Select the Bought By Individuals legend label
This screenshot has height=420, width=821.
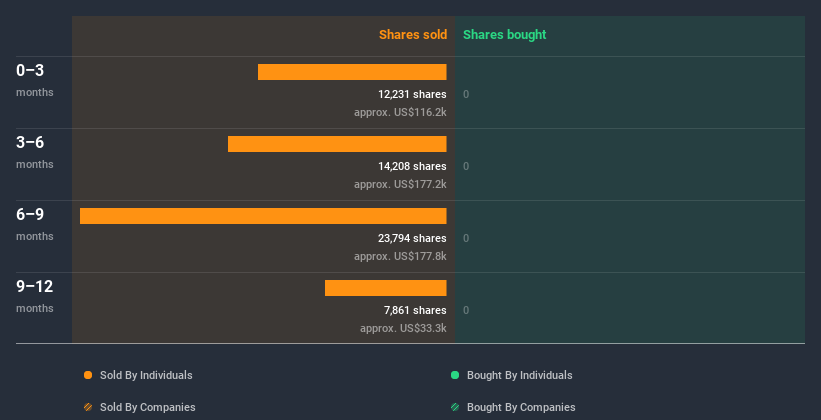tap(519, 375)
